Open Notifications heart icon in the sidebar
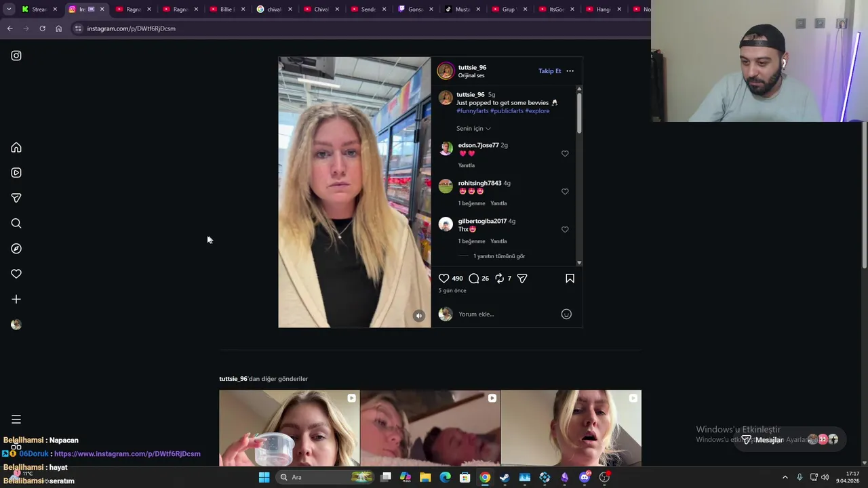Viewport: 868px width, 488px height. coord(16,274)
